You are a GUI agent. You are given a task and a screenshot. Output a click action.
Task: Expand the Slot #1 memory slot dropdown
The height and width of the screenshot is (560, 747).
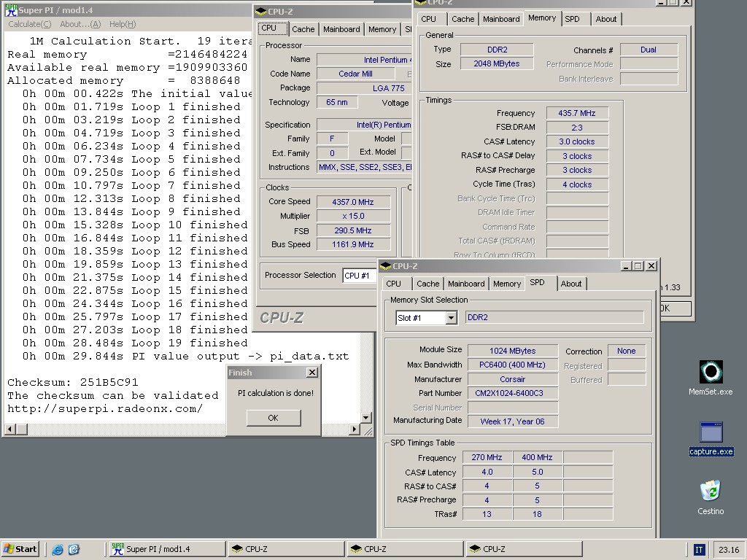(451, 318)
